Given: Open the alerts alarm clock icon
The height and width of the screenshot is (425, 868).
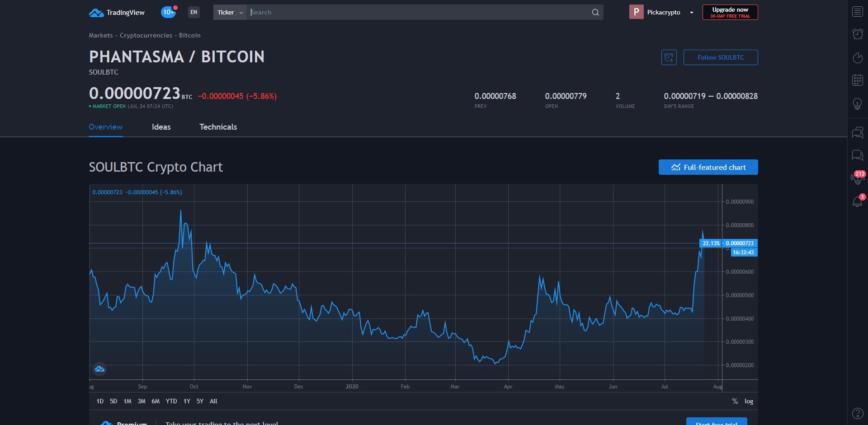Looking at the screenshot, I should [858, 34].
